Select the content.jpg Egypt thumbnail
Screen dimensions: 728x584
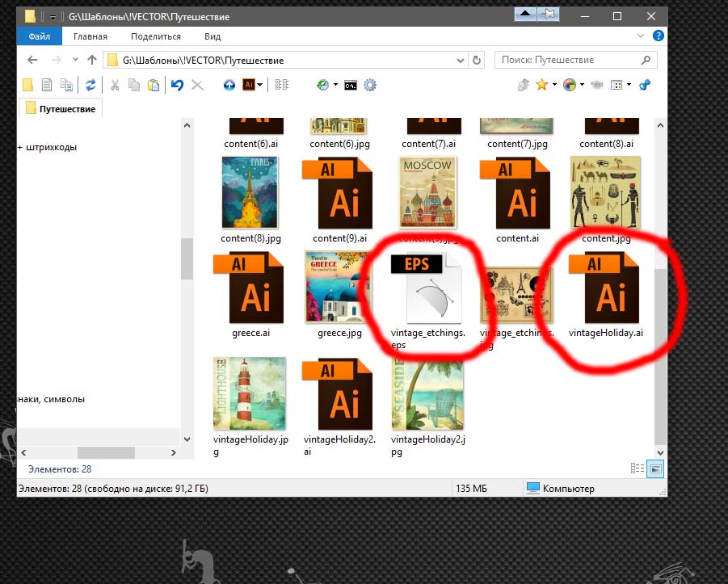[605, 192]
